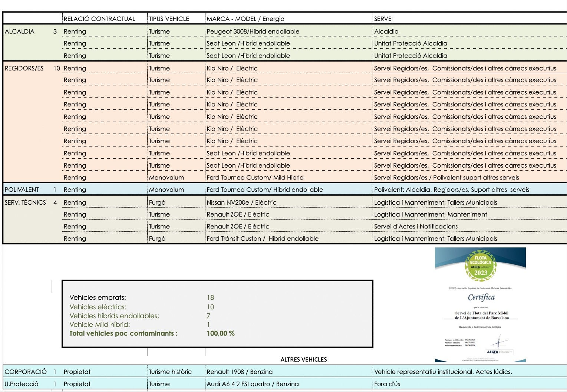Click Logística i Manteniment: Manteniment cell

coord(431,214)
